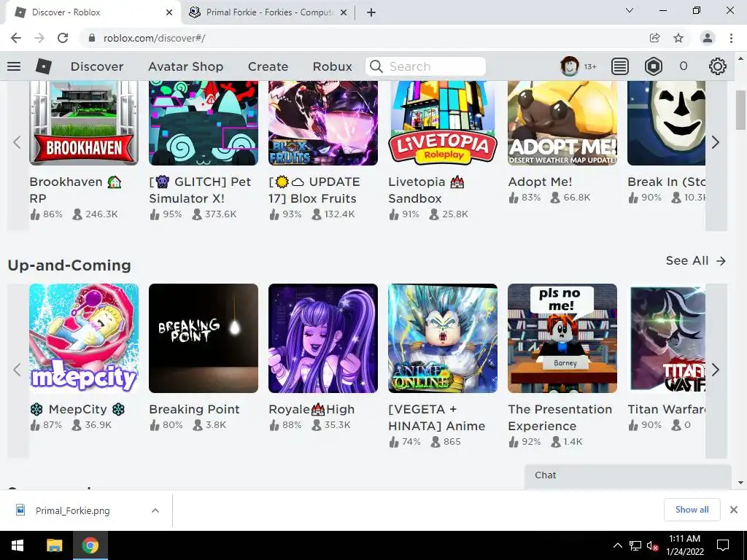Image resolution: width=747 pixels, height=560 pixels.
Task: Open Livetopia Roleplay thumbnail
Action: [x=443, y=122]
